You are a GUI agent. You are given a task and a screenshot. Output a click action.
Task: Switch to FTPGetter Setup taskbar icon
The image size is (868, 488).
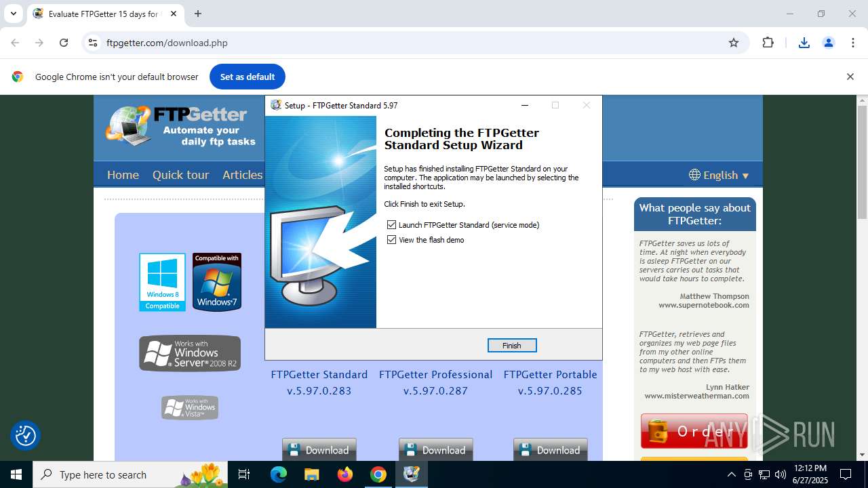(412, 474)
